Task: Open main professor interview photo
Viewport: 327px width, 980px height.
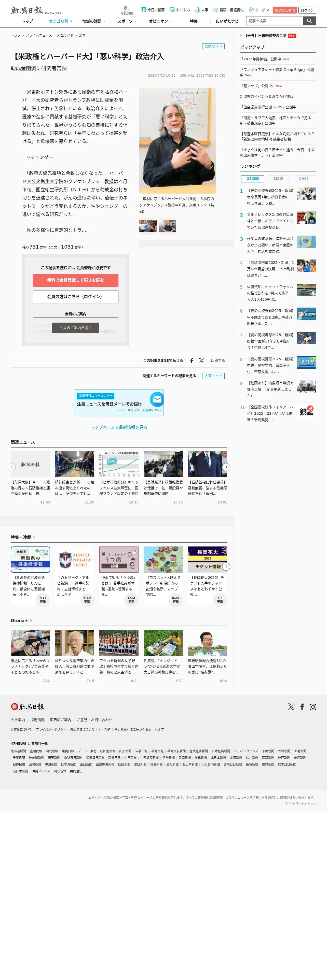Action: tap(178, 141)
